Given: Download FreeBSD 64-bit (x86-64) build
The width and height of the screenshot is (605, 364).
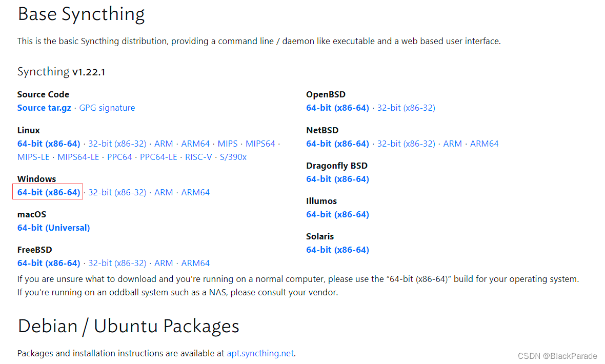Looking at the screenshot, I should pos(49,263).
